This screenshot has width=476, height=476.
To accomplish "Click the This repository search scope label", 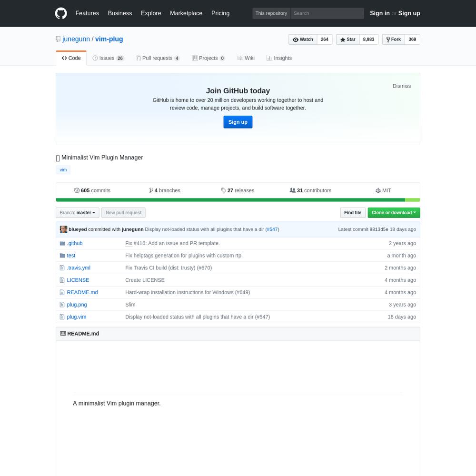I will [271, 13].
